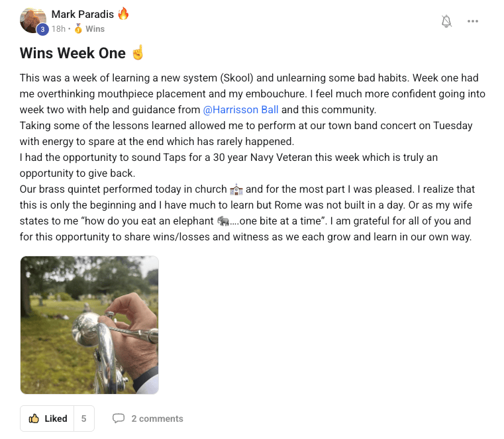Image resolution: width=504 pixels, height=439 pixels.
Task: Click the 18h post timestamp
Action: (x=58, y=29)
